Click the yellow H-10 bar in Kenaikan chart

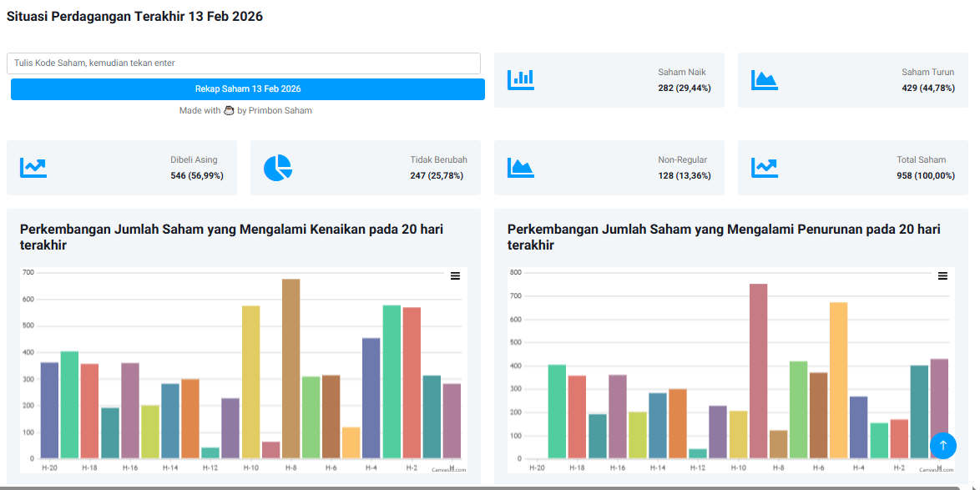[250, 381]
